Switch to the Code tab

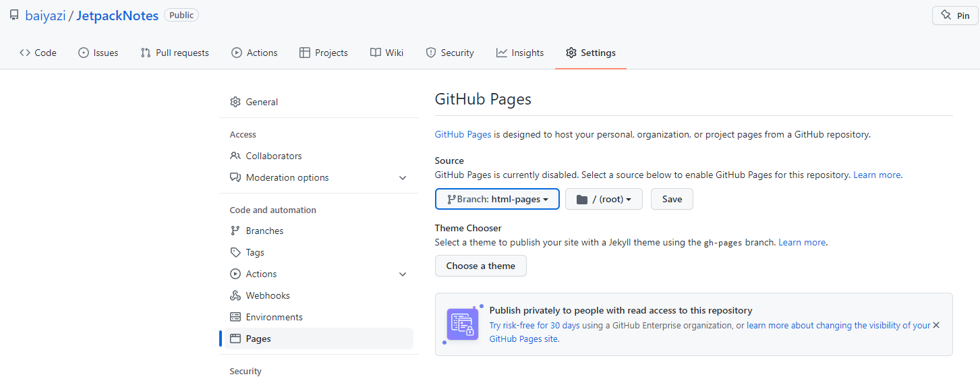pyautogui.click(x=38, y=53)
